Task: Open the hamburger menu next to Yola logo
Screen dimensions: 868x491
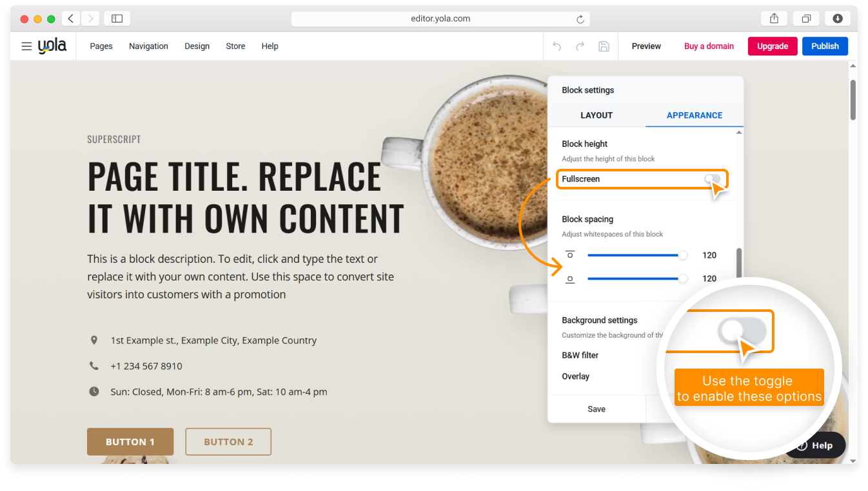Action: [26, 46]
